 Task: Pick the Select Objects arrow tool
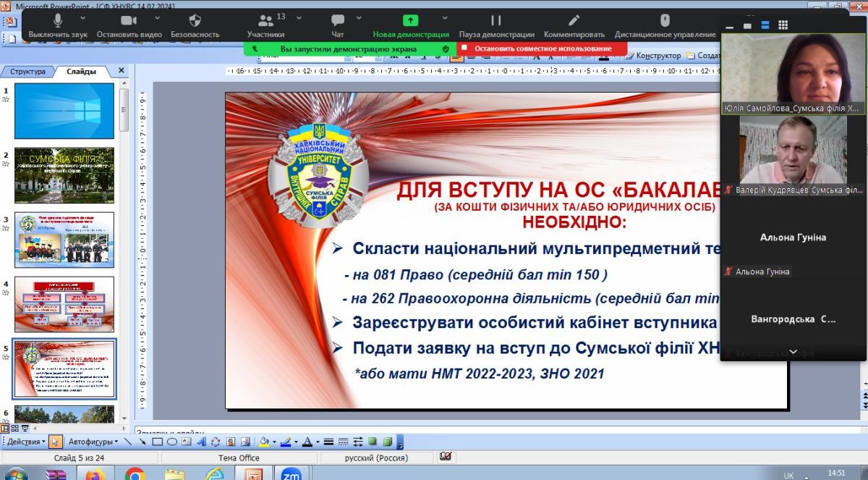click(56, 442)
